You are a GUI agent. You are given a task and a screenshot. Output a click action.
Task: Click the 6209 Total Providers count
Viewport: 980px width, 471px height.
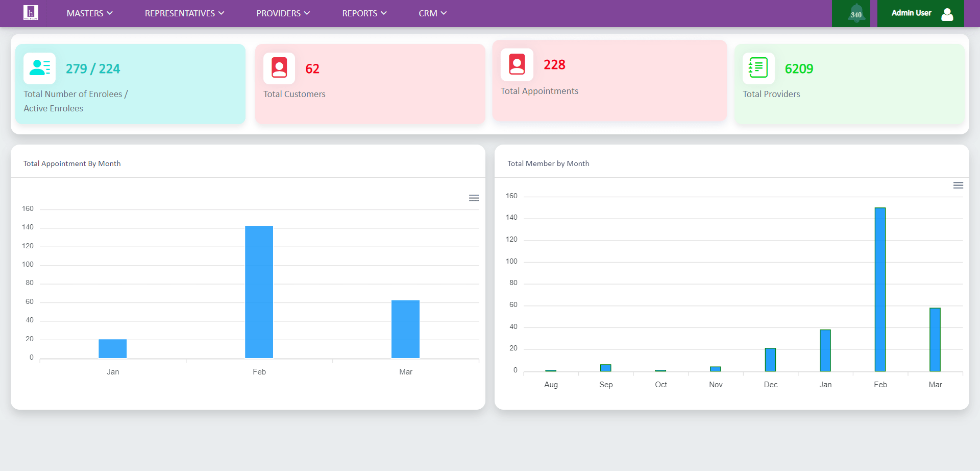pos(799,69)
